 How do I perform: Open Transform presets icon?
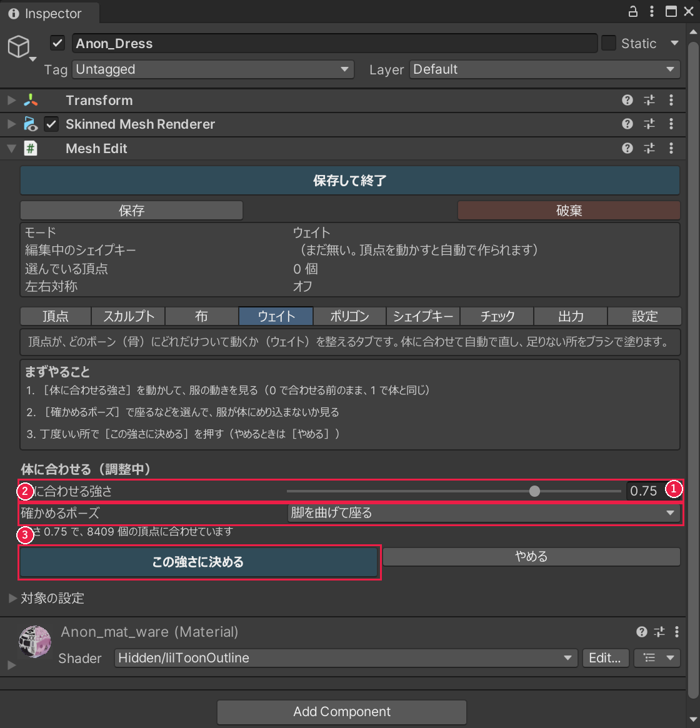649,100
